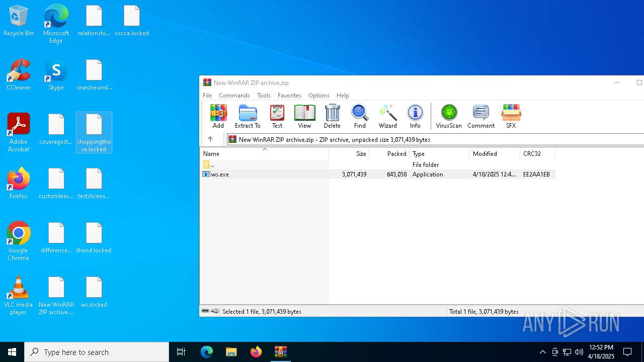Click the key icon in status bar
The height and width of the screenshot is (362, 644).
pos(215,311)
